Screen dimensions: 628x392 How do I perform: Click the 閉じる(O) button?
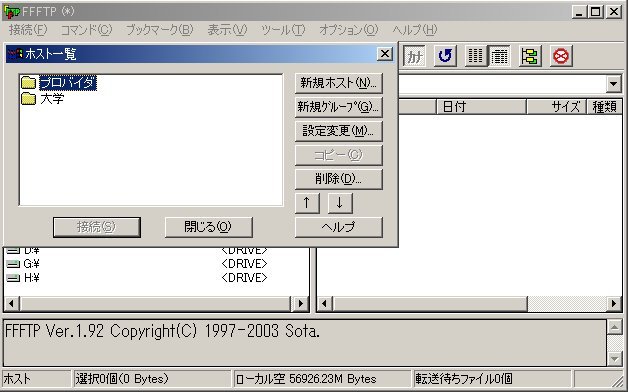pos(209,227)
